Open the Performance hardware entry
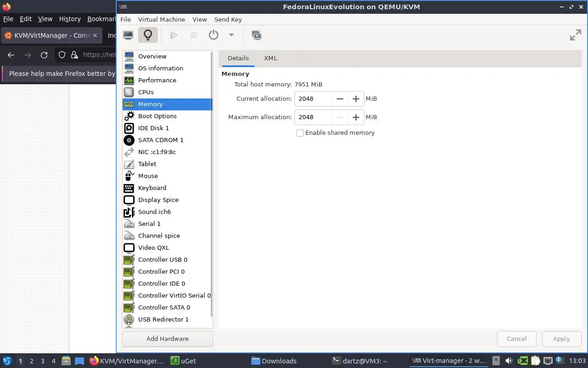The width and height of the screenshot is (588, 368). click(x=167, y=80)
